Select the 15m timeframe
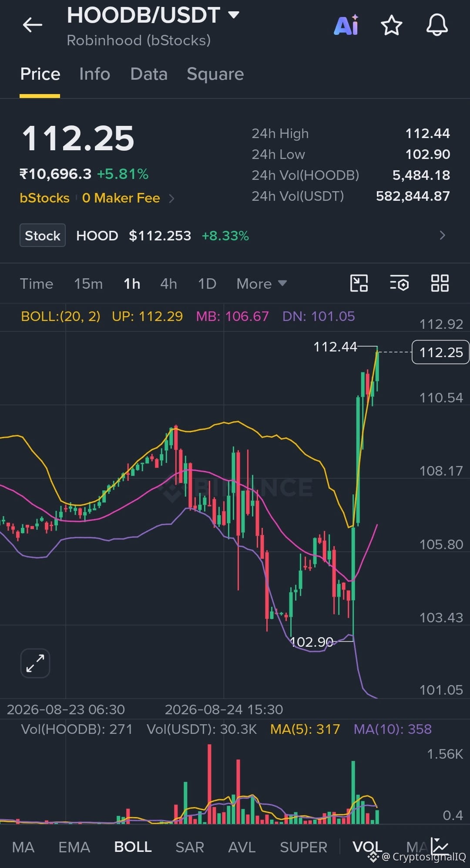Image resolution: width=470 pixels, height=868 pixels. click(x=88, y=284)
